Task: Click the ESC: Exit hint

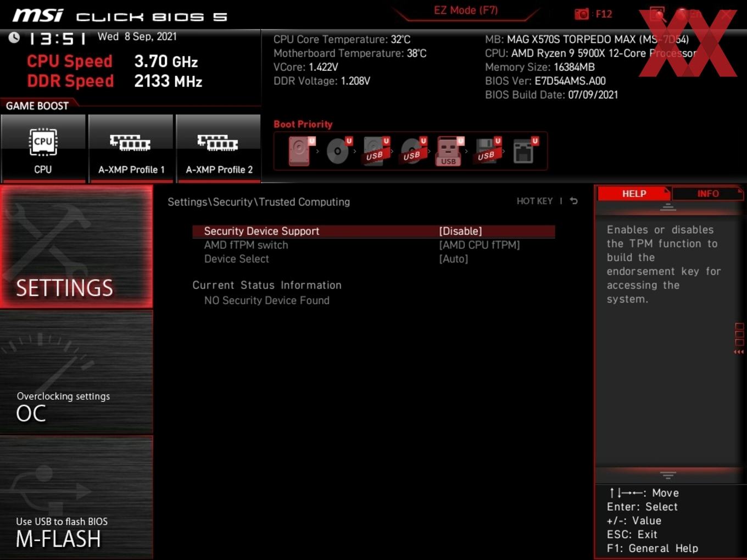Action: coord(632,534)
